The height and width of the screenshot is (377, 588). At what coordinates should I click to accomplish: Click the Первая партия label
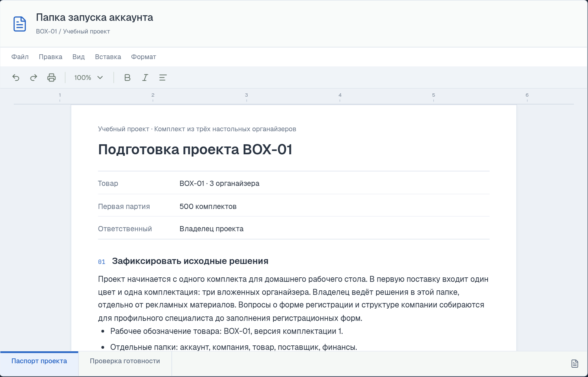pos(124,206)
